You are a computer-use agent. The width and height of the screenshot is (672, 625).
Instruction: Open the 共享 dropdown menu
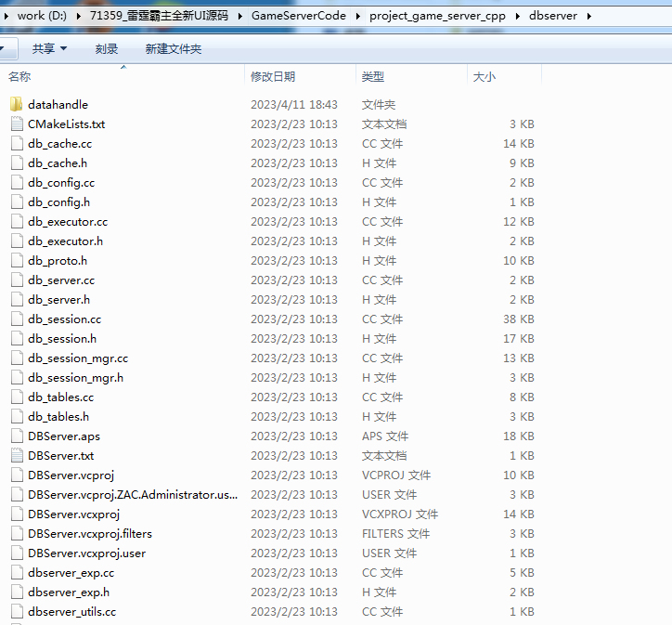pyautogui.click(x=49, y=48)
